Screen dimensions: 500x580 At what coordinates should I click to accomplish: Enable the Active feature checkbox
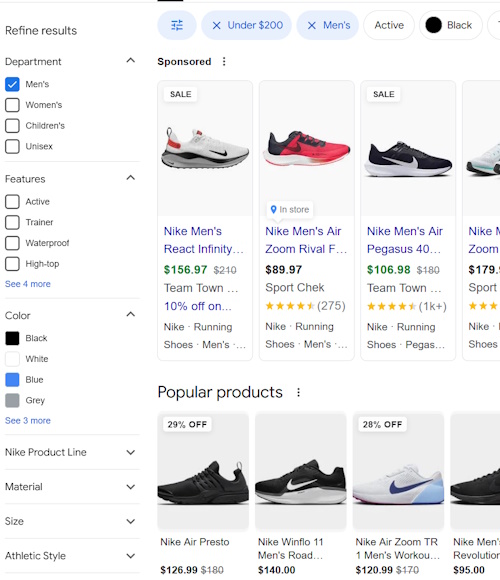pyautogui.click(x=12, y=202)
